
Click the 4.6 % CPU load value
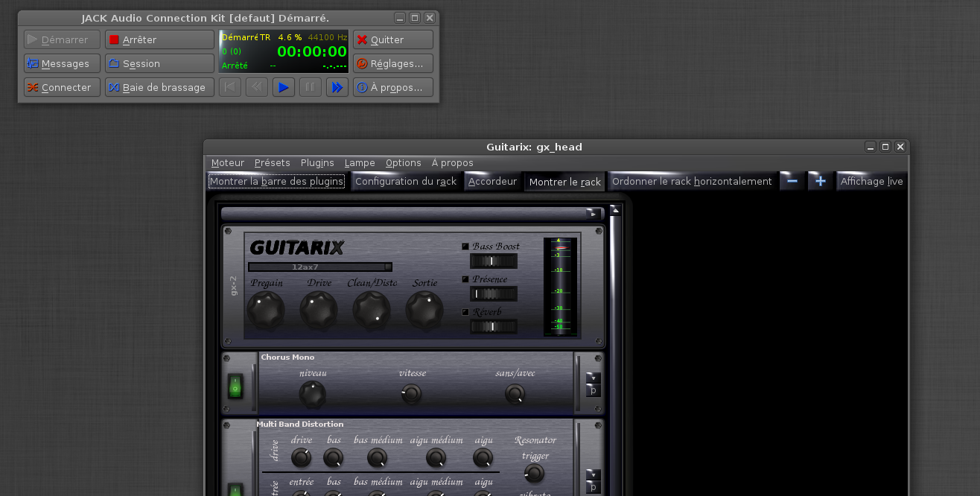[x=290, y=36]
